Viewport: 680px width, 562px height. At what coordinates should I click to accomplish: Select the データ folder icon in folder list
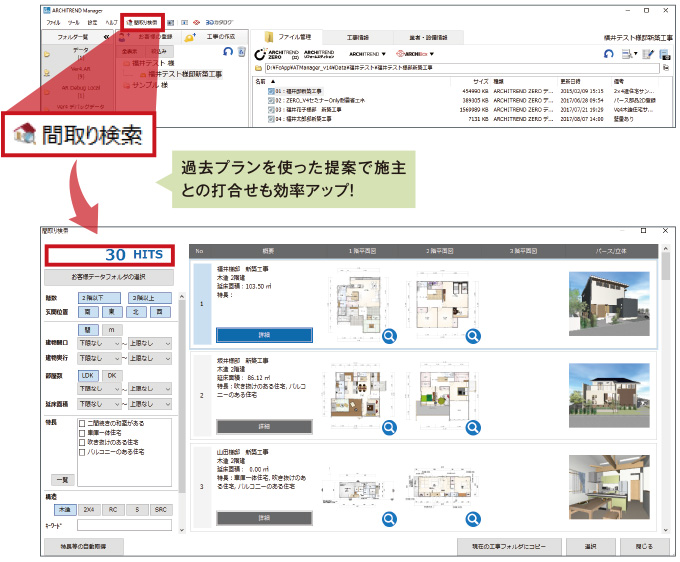(x=46, y=55)
